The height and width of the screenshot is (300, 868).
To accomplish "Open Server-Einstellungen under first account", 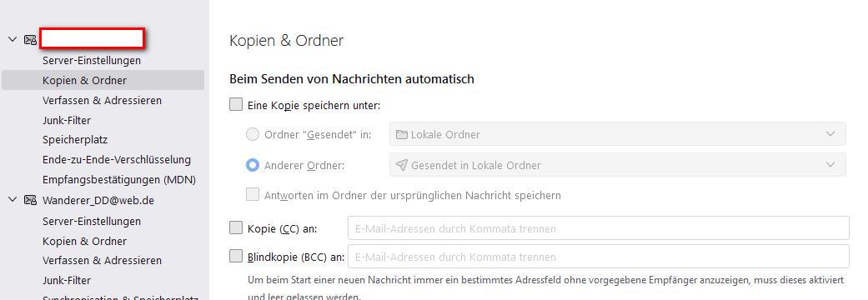I will click(x=92, y=60).
